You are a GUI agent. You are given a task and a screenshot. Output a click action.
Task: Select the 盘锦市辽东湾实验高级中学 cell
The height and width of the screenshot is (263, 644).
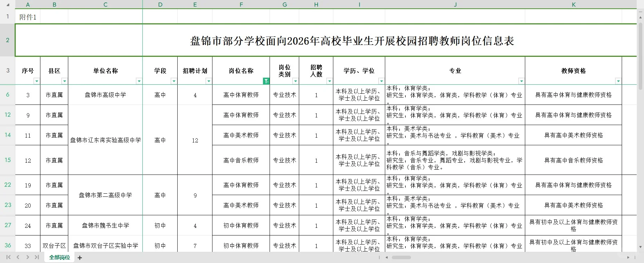tap(106, 140)
